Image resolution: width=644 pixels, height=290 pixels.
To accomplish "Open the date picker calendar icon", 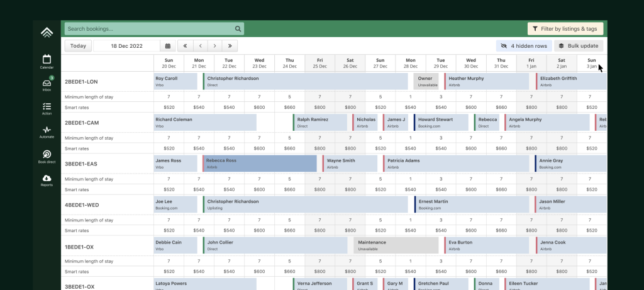I will click(167, 46).
